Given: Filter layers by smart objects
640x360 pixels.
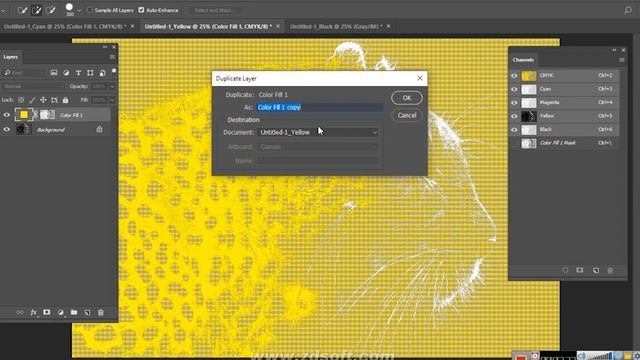Looking at the screenshot, I should tap(102, 73).
